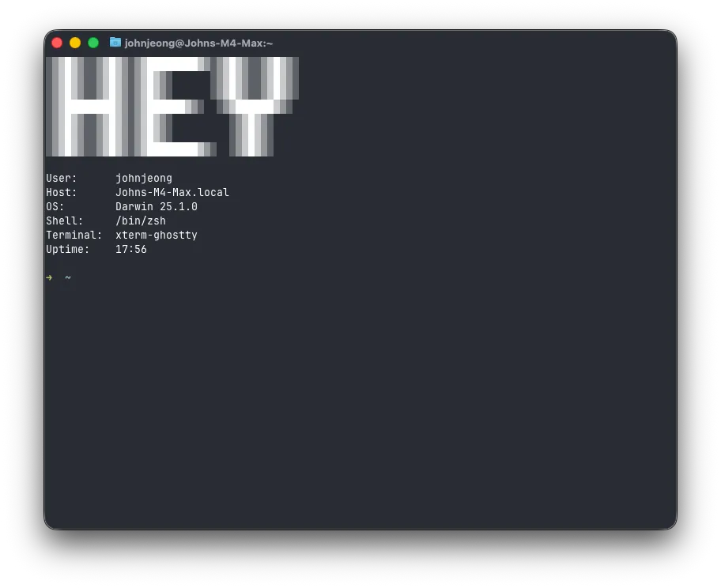The width and height of the screenshot is (721, 588).
Task: Click the johnjeong@Johns-M4-Max window title
Action: click(198, 43)
